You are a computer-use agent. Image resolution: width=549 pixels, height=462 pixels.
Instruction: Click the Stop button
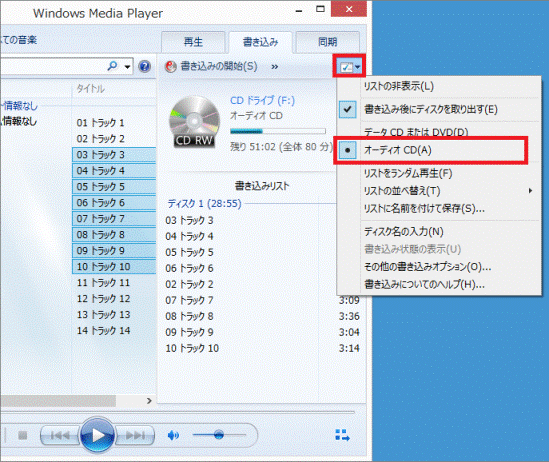(23, 435)
